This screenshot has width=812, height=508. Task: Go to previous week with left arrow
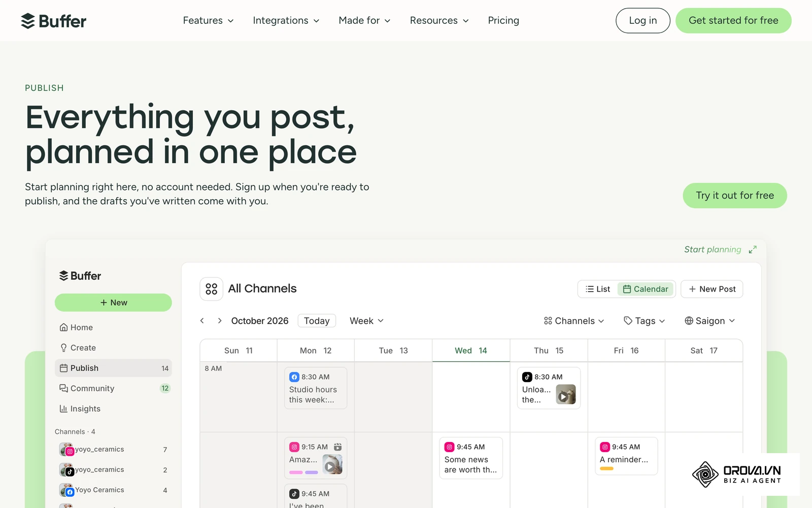click(202, 321)
